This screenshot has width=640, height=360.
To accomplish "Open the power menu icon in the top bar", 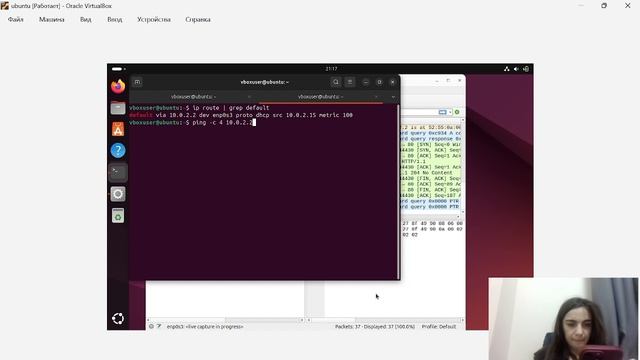I will [526, 69].
